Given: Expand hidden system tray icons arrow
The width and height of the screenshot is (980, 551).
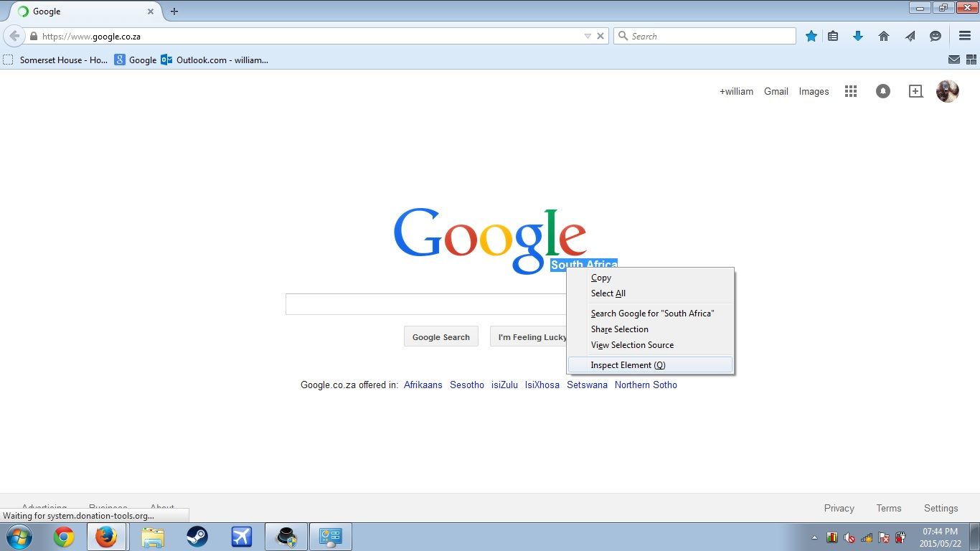Looking at the screenshot, I should click(814, 537).
